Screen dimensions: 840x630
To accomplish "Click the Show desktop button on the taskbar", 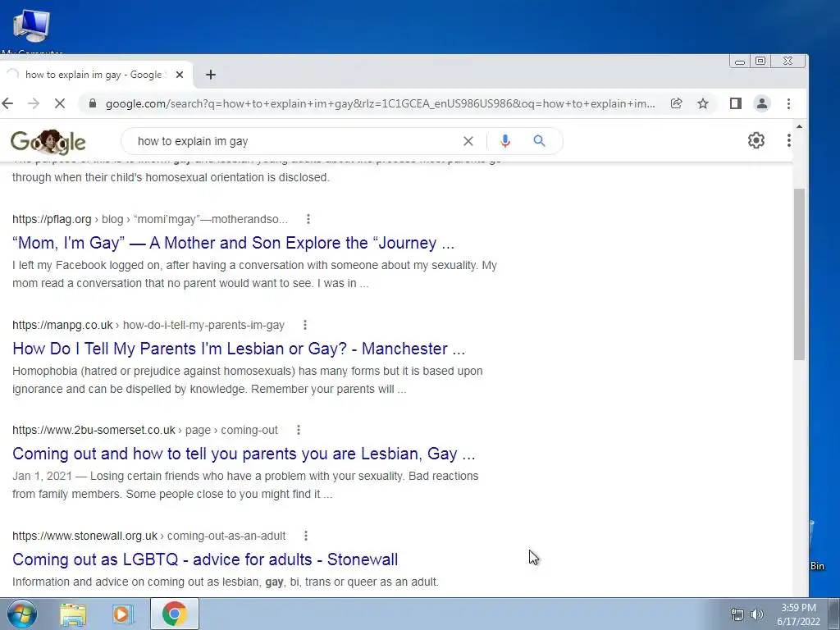I will [x=833, y=614].
